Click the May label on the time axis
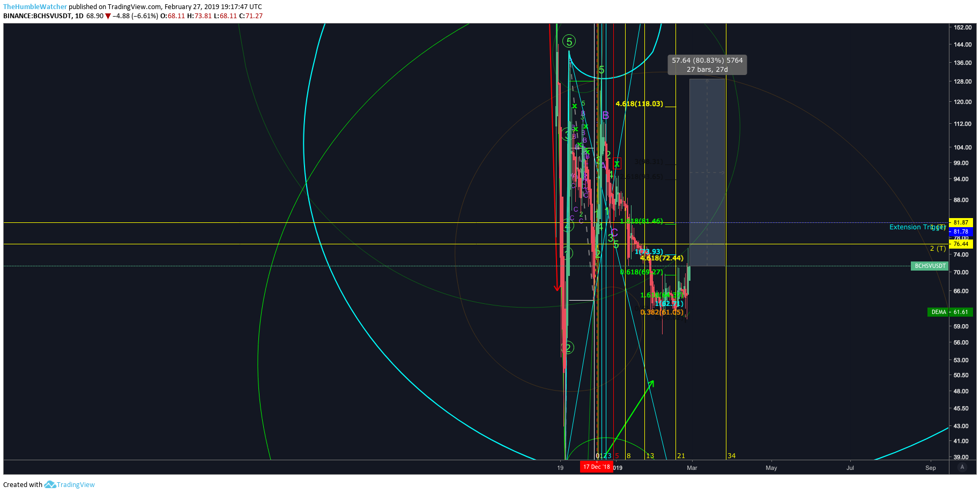Image resolution: width=980 pixels, height=494 pixels. tap(771, 468)
